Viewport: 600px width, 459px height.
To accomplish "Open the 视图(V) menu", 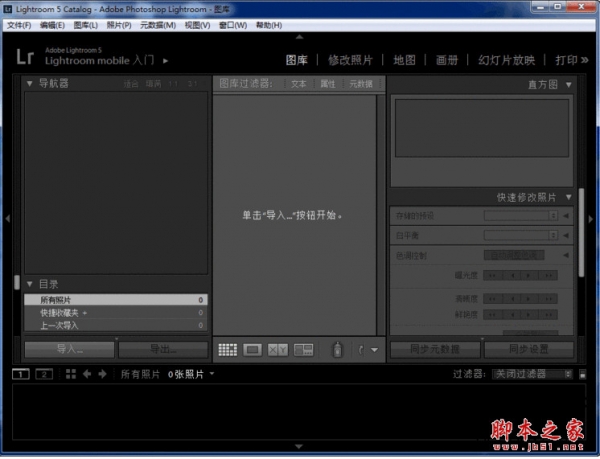I will 197,25.
